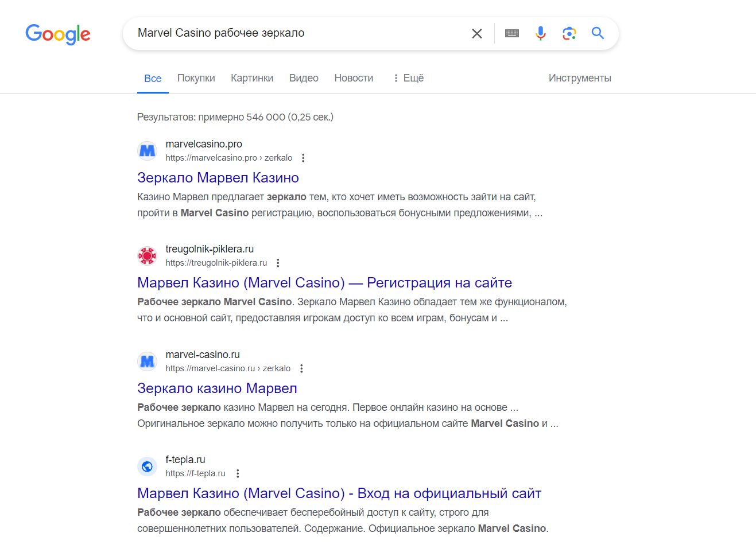Screen dimensions: 756x556
Task: Open the Зеркало казино Марвел result
Action: [x=217, y=388]
